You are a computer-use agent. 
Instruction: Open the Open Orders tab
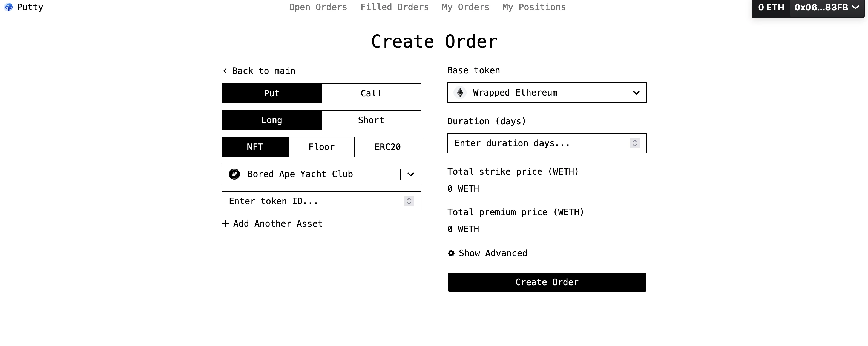tap(318, 7)
